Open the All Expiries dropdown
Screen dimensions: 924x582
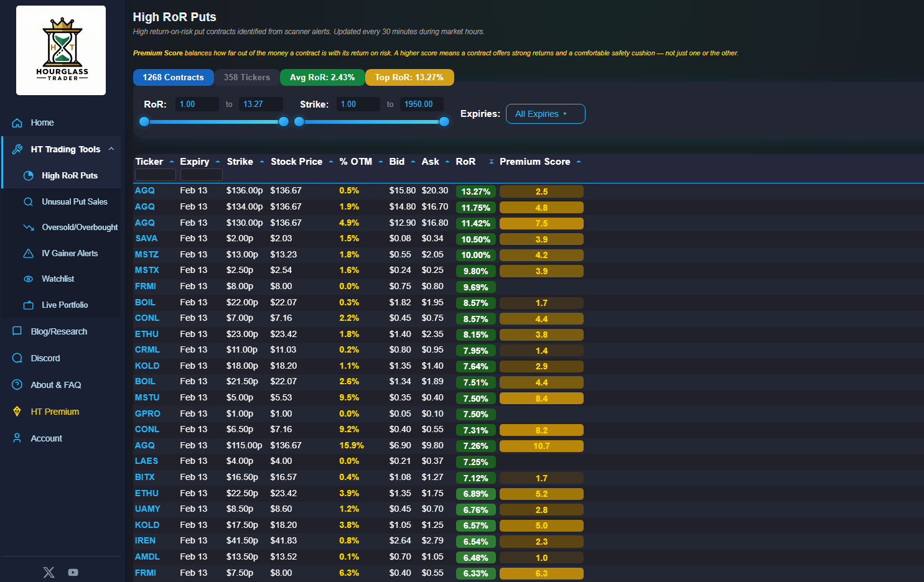point(545,114)
